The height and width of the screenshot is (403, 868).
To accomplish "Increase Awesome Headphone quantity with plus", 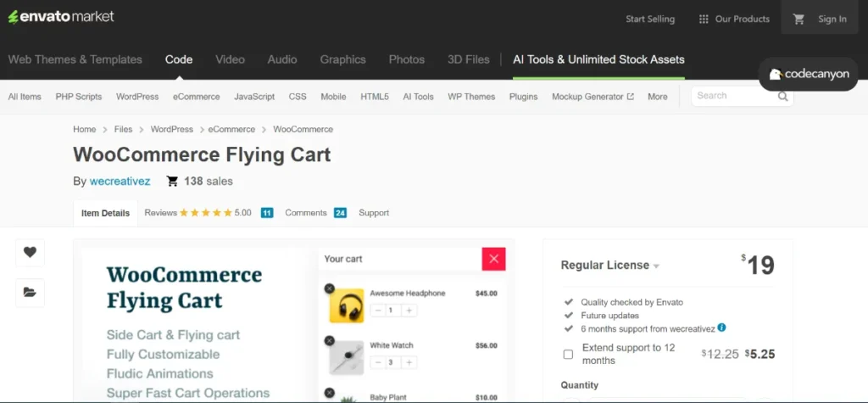I will 409,311.
